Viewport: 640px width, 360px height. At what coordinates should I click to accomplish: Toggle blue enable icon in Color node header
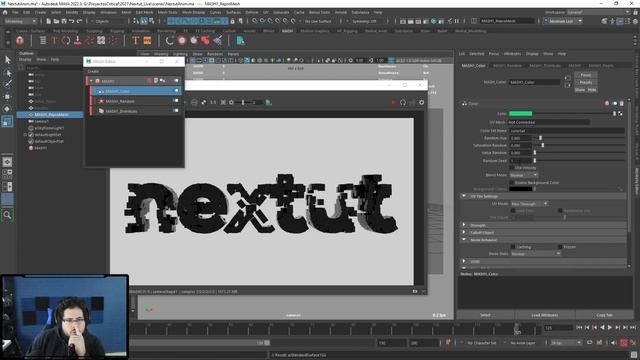[x=615, y=104]
